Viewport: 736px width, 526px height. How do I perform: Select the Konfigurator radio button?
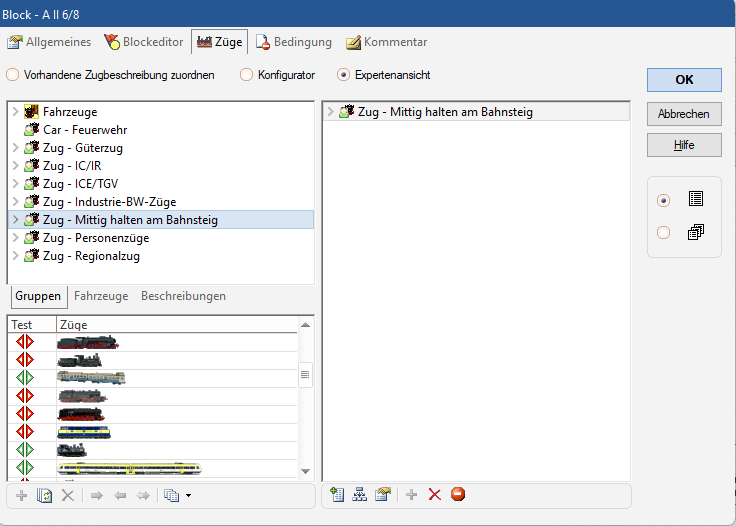pos(246,75)
